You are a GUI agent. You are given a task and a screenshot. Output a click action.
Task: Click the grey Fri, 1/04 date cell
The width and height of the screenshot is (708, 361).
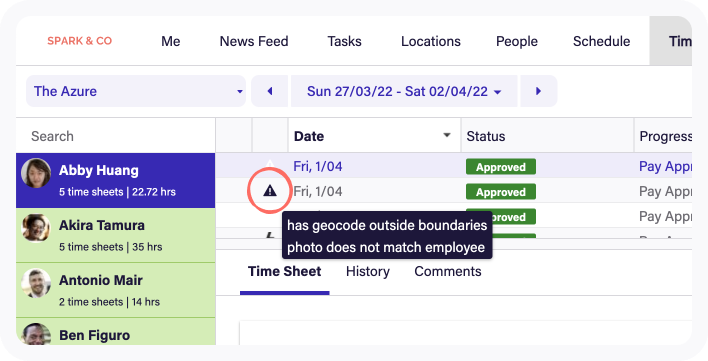click(x=318, y=191)
